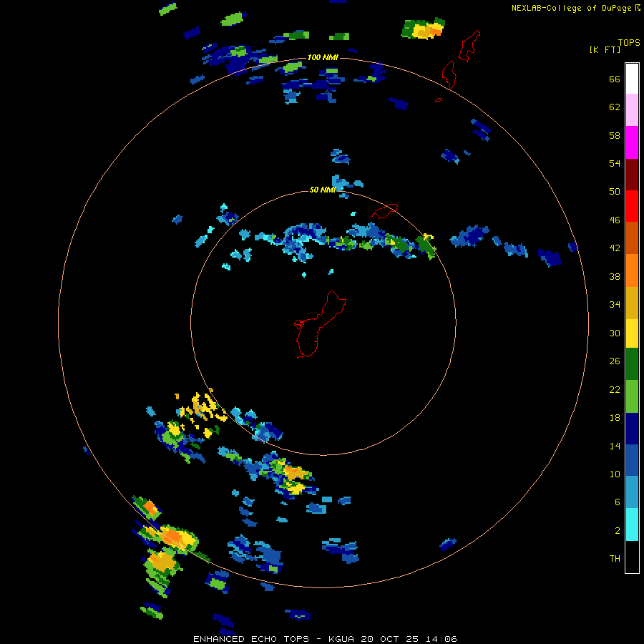This screenshot has width=644, height=644.
Task: Select the bright yellow legend band
Action: point(632,333)
